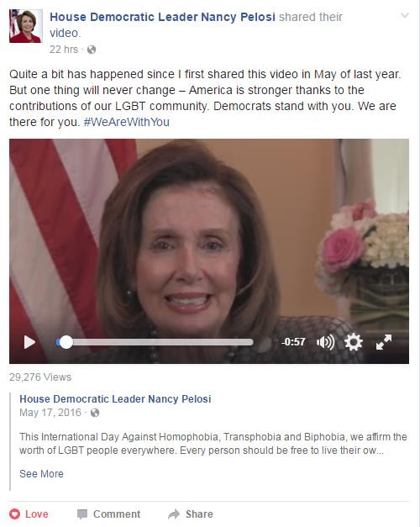Open video settings gear icon

click(354, 342)
